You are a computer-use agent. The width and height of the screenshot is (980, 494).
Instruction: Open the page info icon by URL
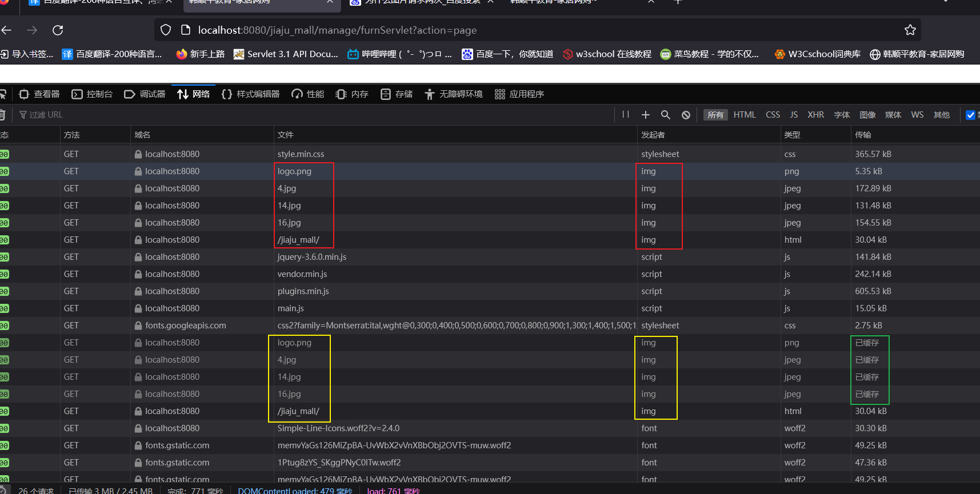pos(185,30)
